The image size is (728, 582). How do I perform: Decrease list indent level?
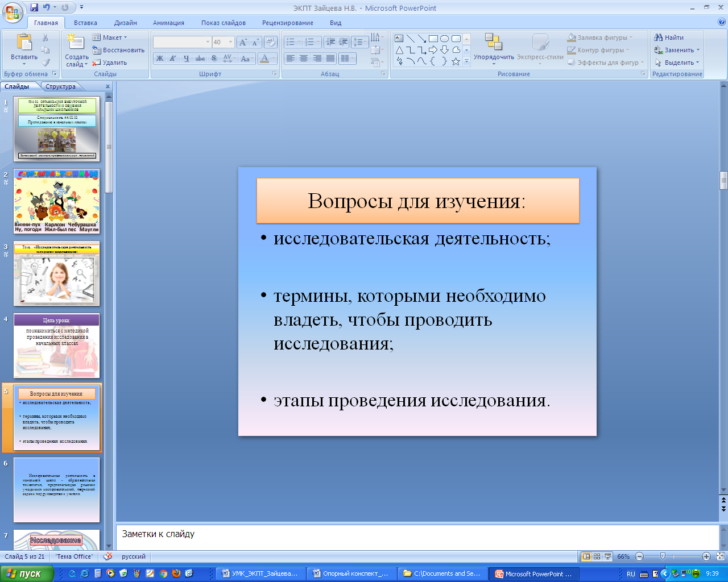pyautogui.click(x=330, y=42)
